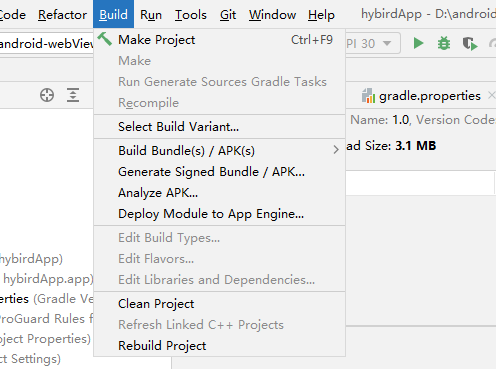This screenshot has height=369, width=496.
Task: Open the Refactor menu
Action: (62, 15)
